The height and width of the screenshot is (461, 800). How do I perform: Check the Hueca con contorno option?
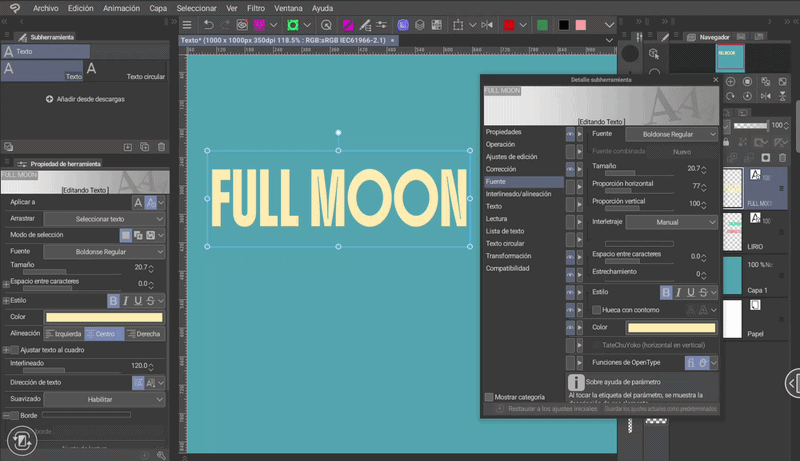pos(597,311)
